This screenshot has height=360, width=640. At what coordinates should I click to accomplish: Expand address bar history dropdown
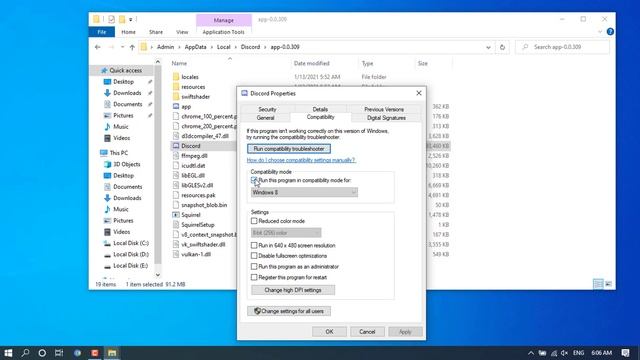click(x=488, y=47)
